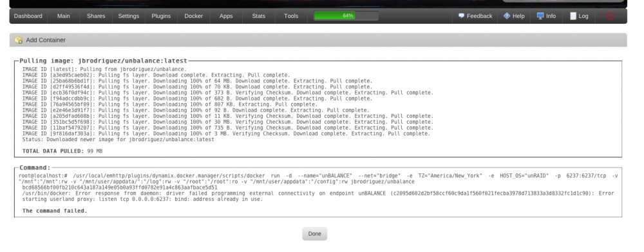Open the Shares tab
Image resolution: width=644 pixels, height=252 pixels.
[x=96, y=16]
